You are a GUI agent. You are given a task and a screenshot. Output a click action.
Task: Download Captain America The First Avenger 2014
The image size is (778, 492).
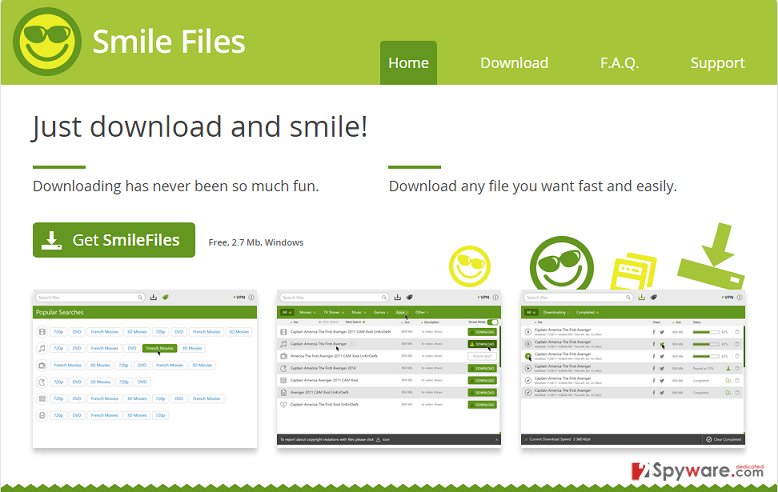point(482,369)
